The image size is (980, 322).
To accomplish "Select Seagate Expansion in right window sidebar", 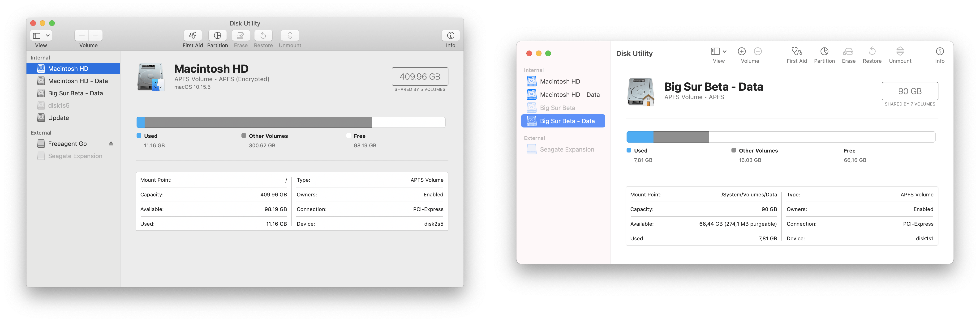I will click(x=563, y=149).
